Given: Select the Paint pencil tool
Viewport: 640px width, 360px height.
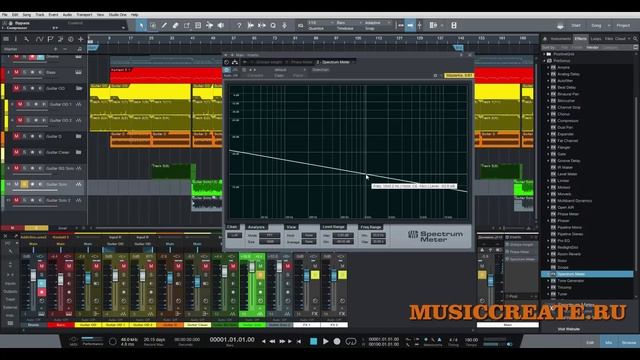Looking at the screenshot, I should pos(164,25).
